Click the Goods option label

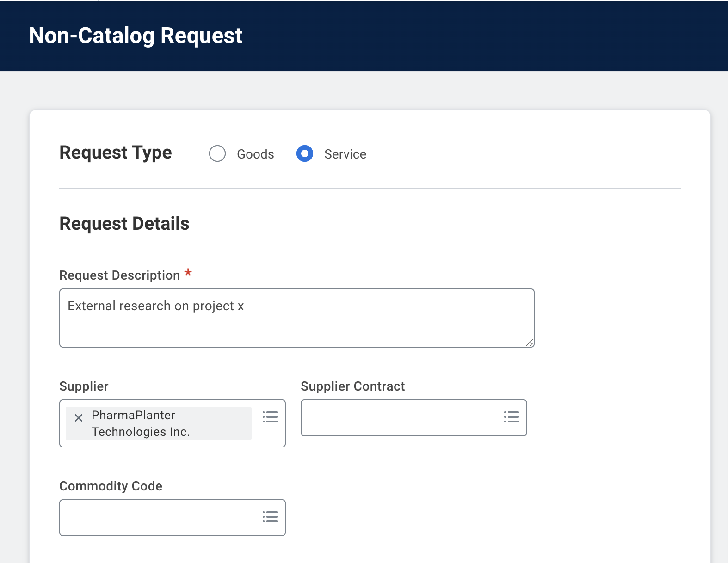tap(255, 154)
